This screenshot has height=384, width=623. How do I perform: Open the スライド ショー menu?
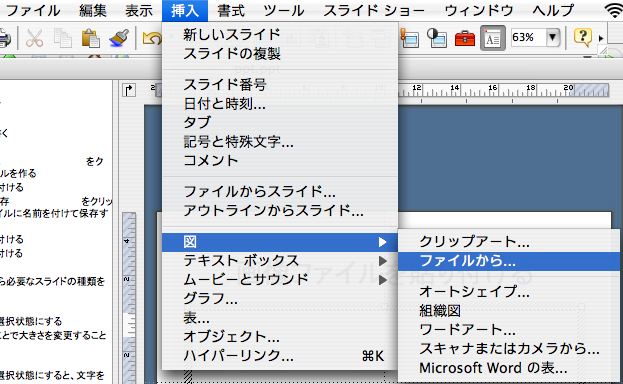coord(374,10)
